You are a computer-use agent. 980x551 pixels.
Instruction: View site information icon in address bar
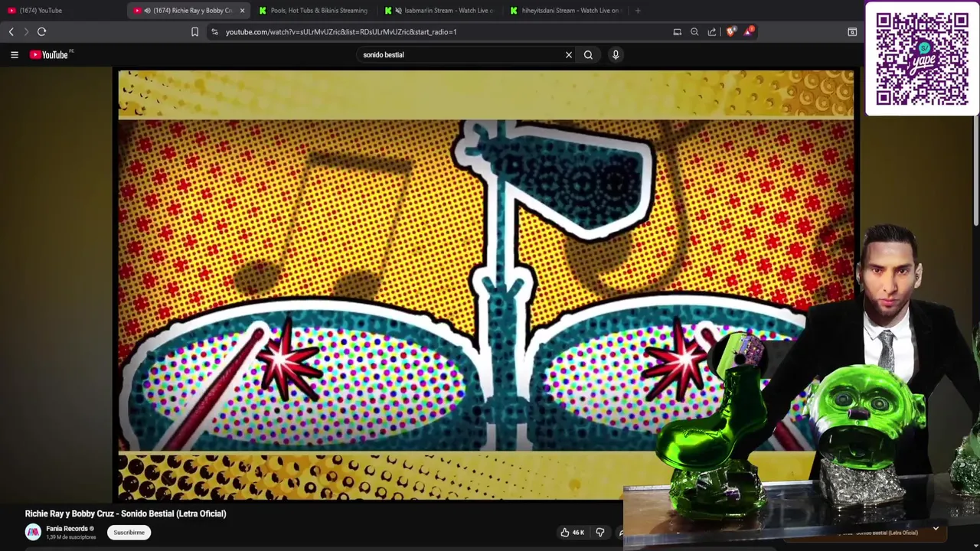215,31
